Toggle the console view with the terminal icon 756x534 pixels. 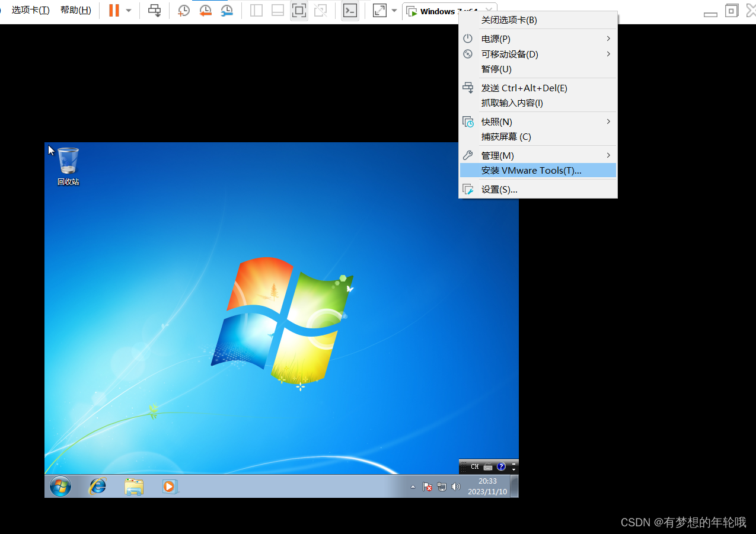349,10
